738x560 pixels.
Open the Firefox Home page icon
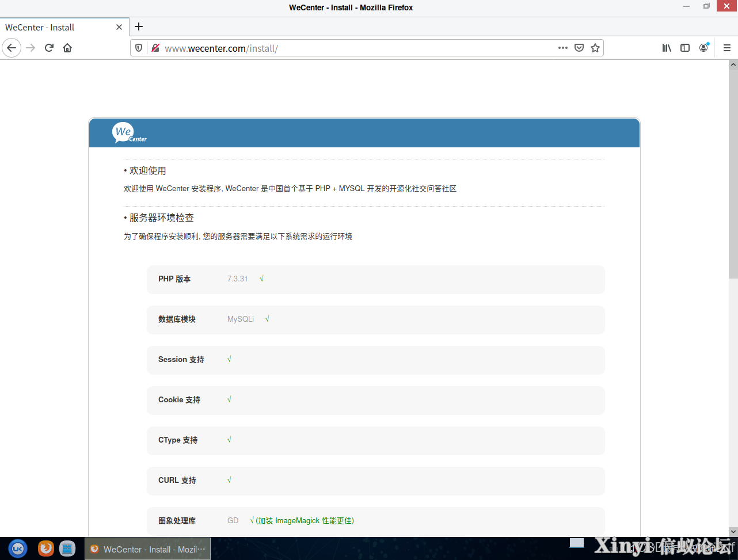(x=67, y=48)
